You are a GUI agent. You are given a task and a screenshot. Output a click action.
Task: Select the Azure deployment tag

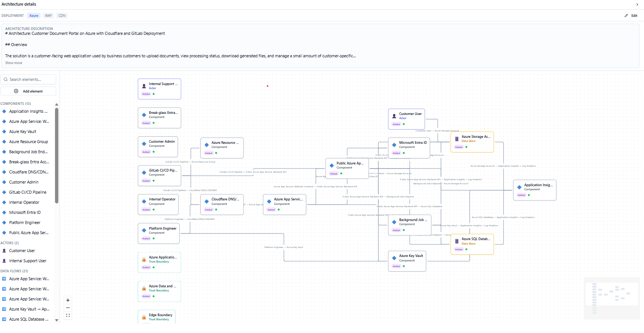tap(34, 16)
